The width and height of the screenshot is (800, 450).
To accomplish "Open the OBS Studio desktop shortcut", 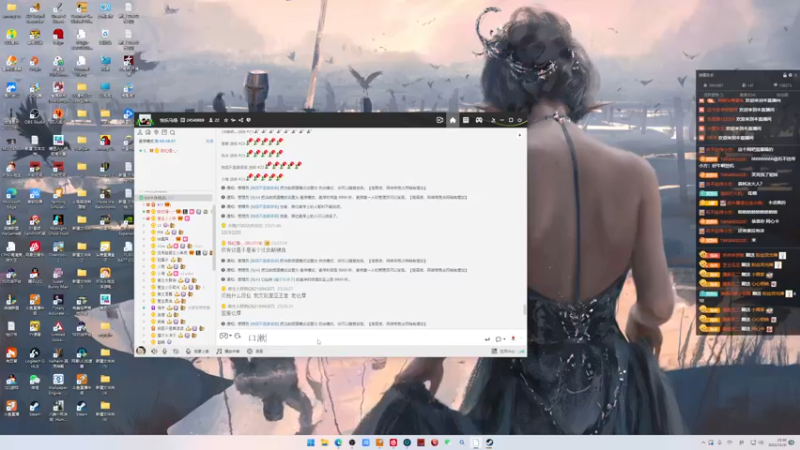I will click(34, 116).
